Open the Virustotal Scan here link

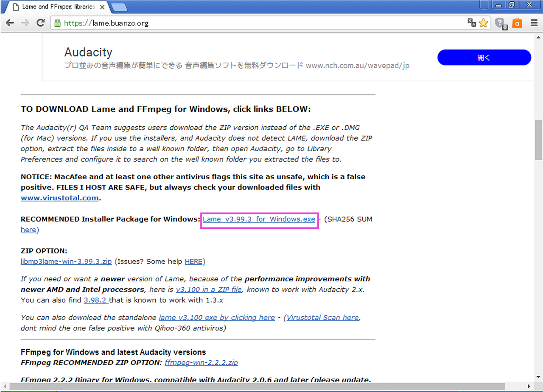tap(322, 317)
